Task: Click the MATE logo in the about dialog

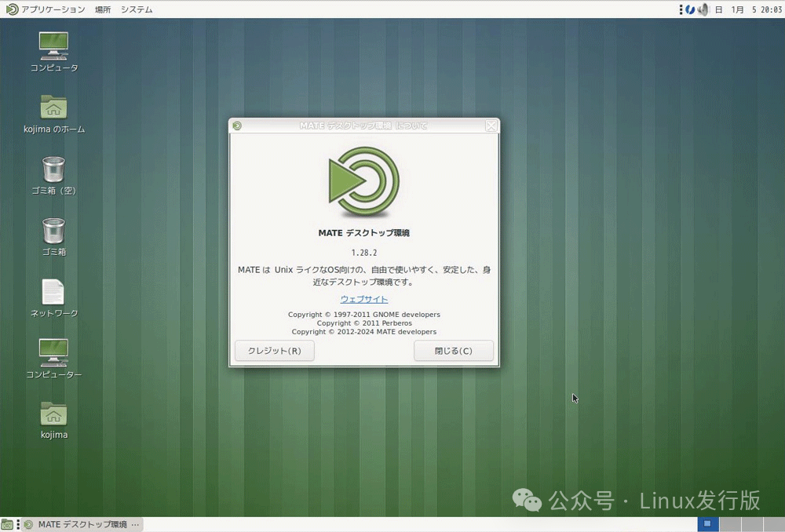Action: pos(363,183)
